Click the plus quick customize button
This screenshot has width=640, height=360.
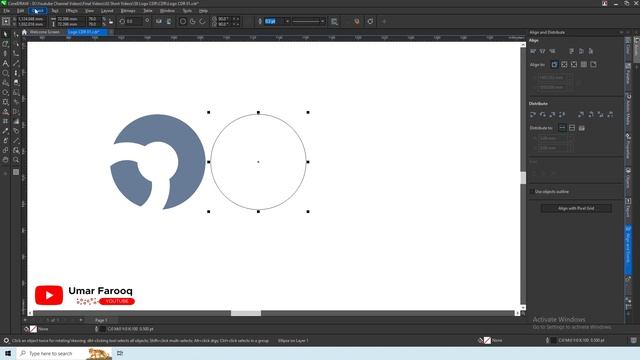click(384, 21)
